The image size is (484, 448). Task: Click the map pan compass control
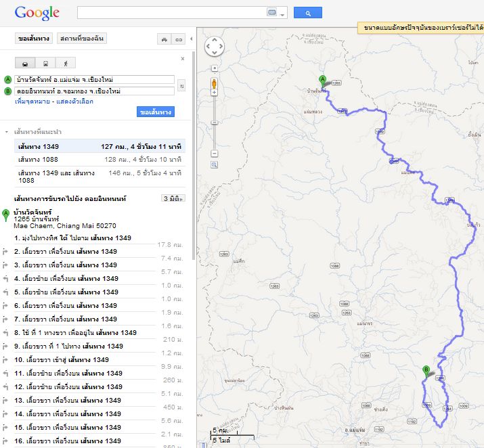click(214, 46)
